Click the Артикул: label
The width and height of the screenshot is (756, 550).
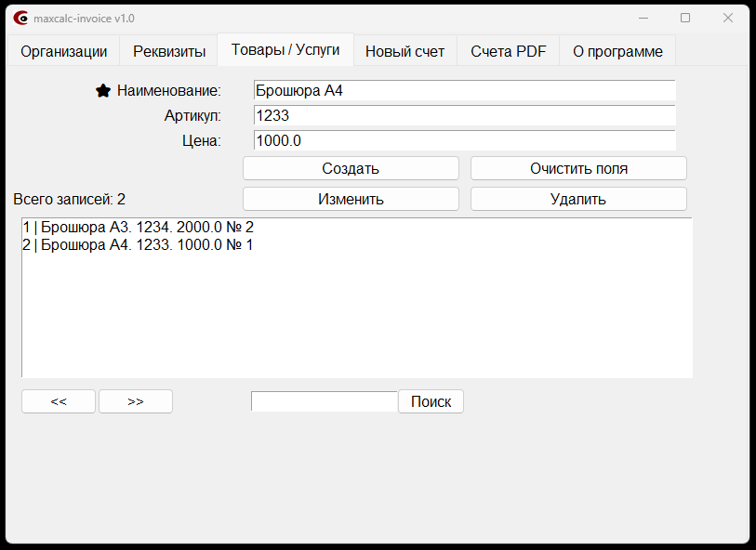tap(192, 115)
